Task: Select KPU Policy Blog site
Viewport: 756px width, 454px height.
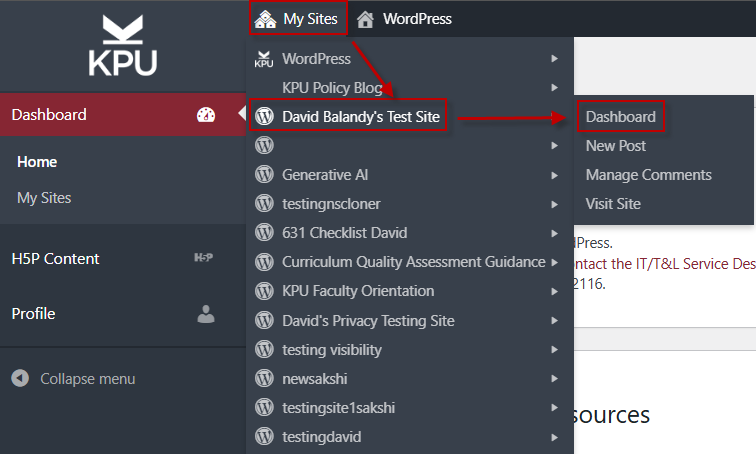Action: (x=332, y=88)
